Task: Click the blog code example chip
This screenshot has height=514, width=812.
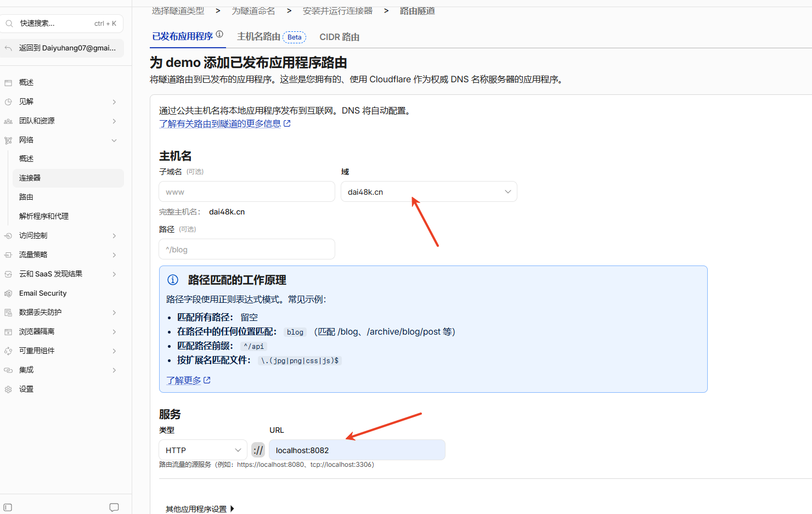Action: pyautogui.click(x=295, y=332)
